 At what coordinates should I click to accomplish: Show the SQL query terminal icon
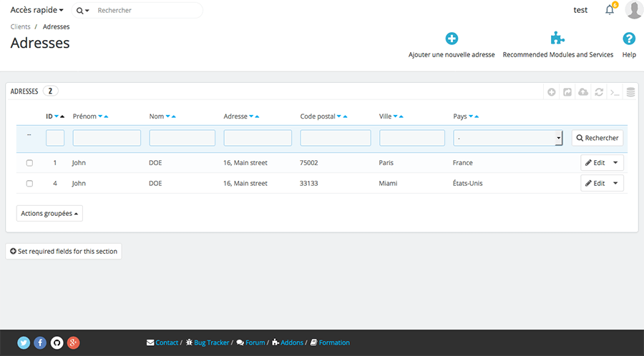pos(615,92)
